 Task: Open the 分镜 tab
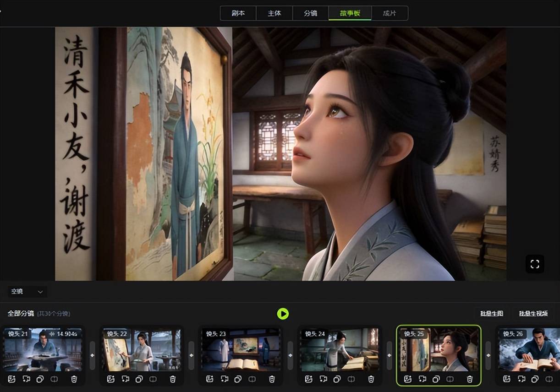[x=310, y=13]
